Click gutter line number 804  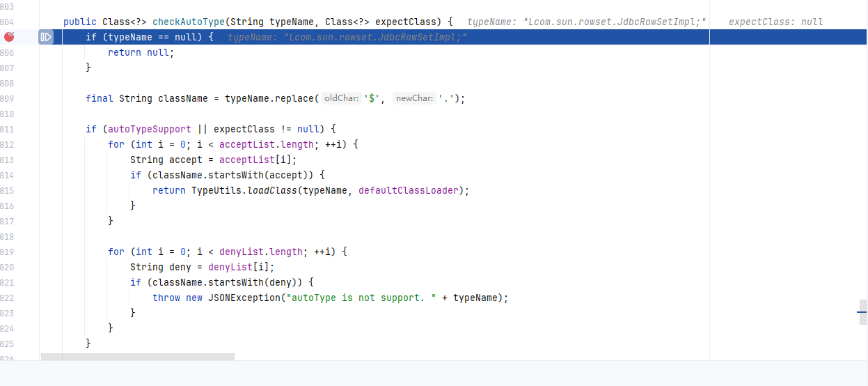point(8,22)
